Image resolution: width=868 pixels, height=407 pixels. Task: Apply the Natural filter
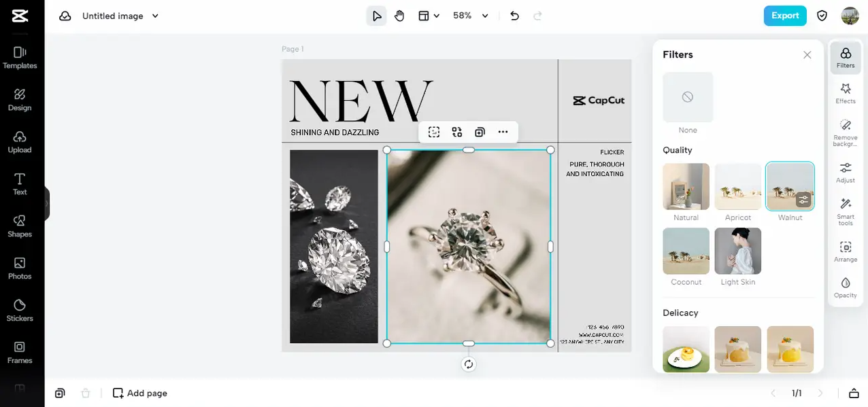pos(686,186)
